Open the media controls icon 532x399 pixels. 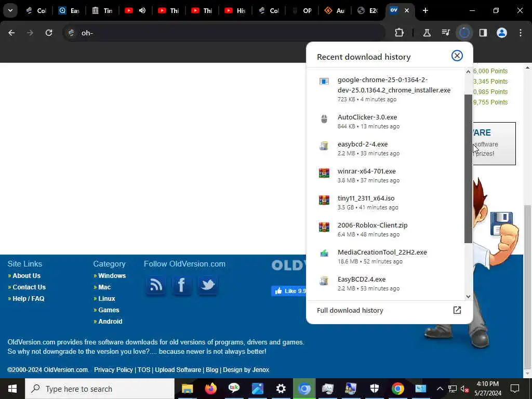tap(446, 33)
